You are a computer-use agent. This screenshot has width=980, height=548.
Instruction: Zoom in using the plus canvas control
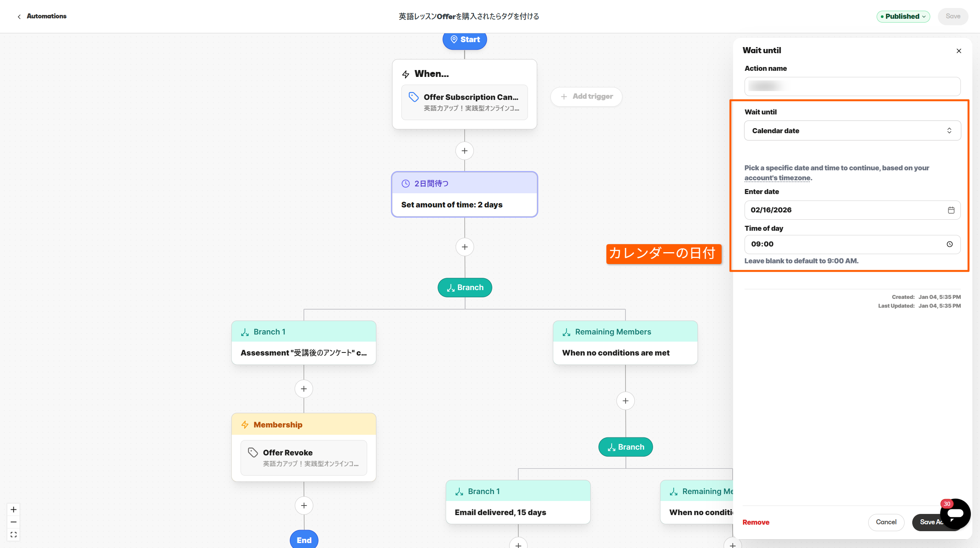point(13,509)
